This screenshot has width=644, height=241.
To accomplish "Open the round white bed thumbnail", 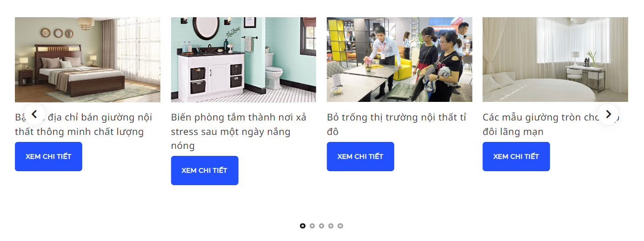I will point(555,60).
